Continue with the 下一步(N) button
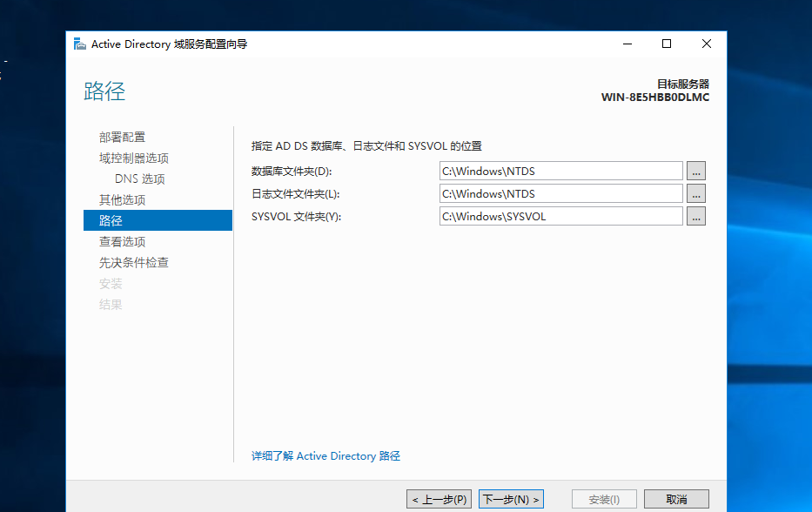 pos(511,499)
